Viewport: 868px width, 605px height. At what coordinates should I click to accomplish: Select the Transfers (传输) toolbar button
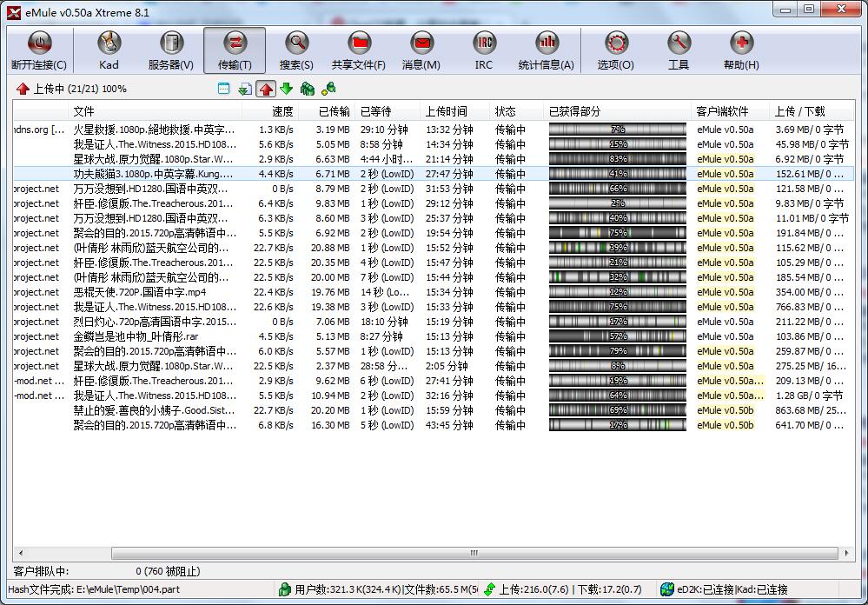click(235, 50)
